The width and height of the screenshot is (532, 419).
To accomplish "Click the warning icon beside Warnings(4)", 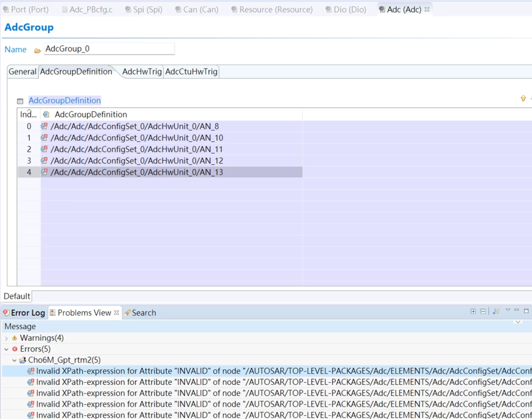I will pos(14,338).
